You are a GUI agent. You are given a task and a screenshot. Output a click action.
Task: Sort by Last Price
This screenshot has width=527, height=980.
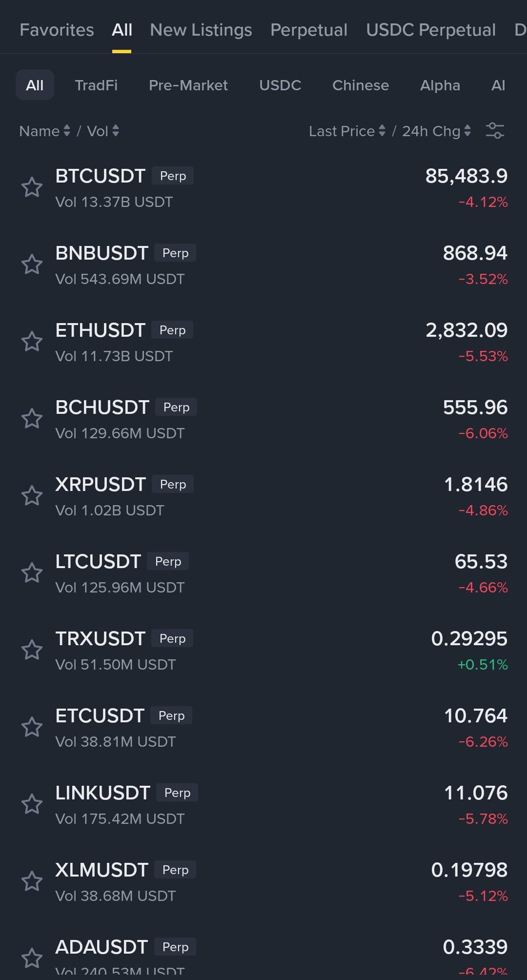(x=347, y=131)
